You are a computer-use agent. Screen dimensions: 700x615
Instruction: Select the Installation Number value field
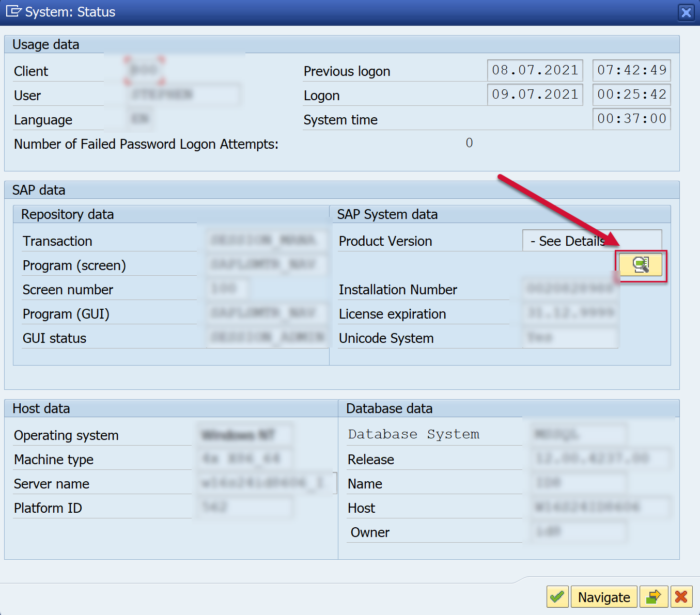[570, 289]
